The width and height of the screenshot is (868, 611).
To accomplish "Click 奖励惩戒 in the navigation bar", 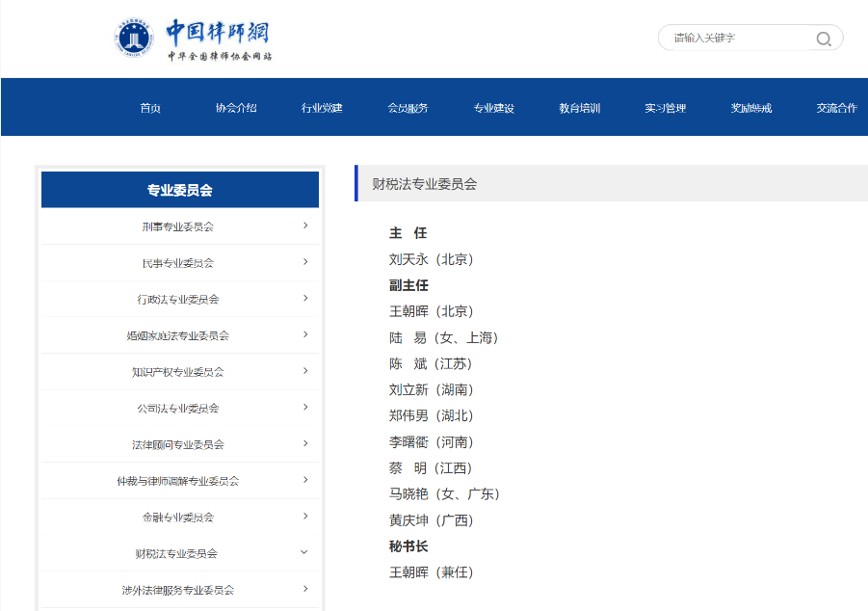I will [x=750, y=108].
